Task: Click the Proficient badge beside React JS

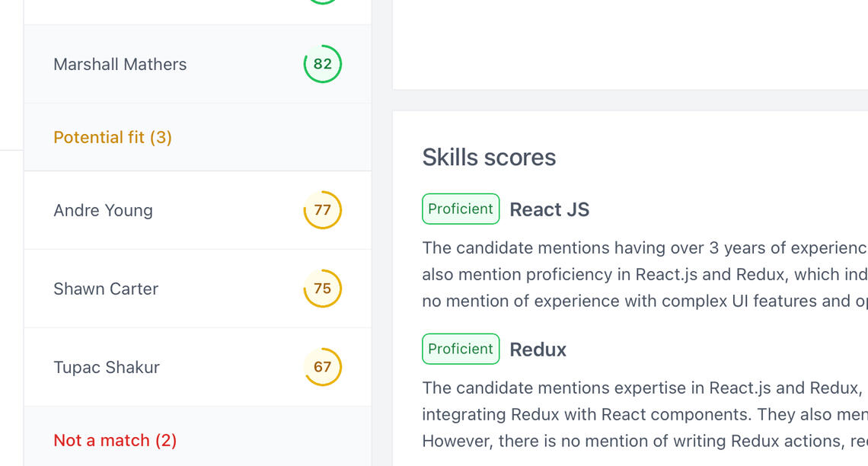Action: (x=461, y=209)
